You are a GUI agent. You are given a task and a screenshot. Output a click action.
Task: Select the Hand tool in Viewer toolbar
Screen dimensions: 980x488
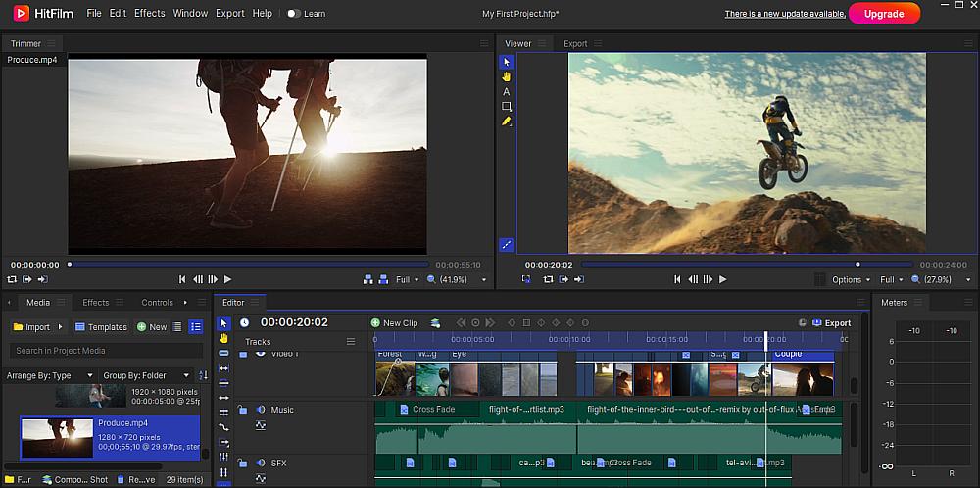[507, 76]
